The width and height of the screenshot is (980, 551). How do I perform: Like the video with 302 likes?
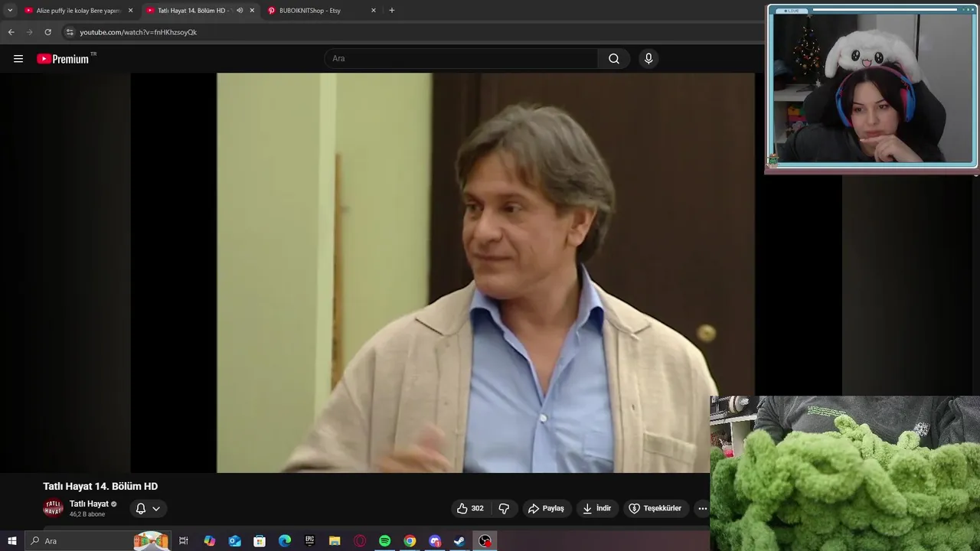470,508
